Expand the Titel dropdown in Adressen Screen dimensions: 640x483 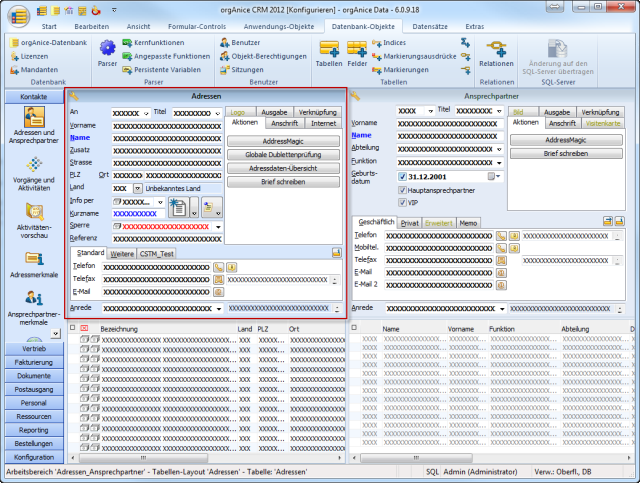[218, 114]
